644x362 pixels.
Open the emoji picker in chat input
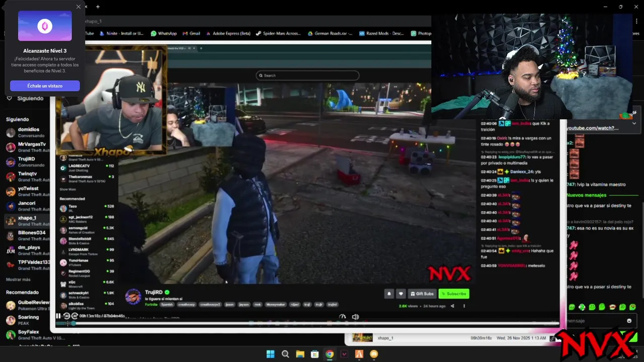pyautogui.click(x=629, y=321)
